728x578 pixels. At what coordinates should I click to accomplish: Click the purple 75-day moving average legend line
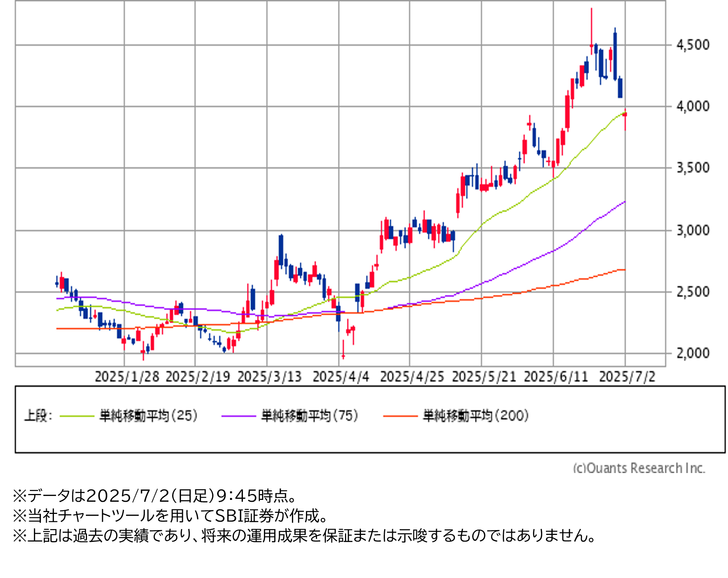click(x=238, y=416)
